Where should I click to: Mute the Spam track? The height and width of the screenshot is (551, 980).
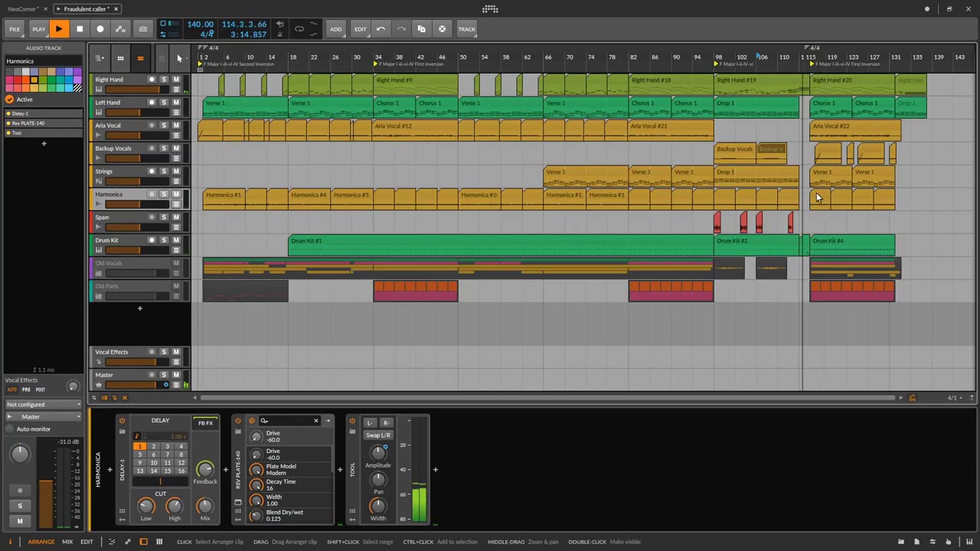(x=176, y=217)
